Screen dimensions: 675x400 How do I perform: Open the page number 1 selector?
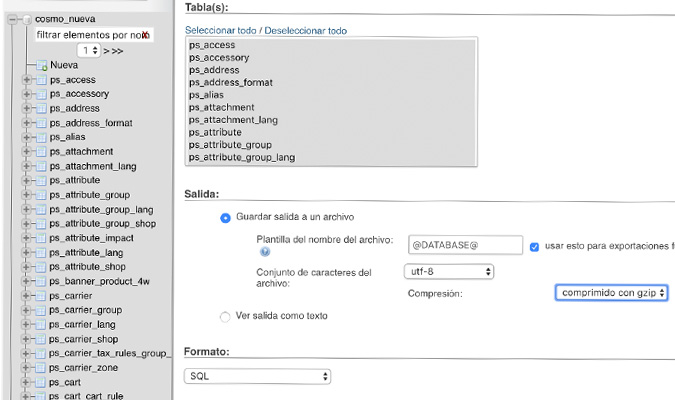(89, 50)
